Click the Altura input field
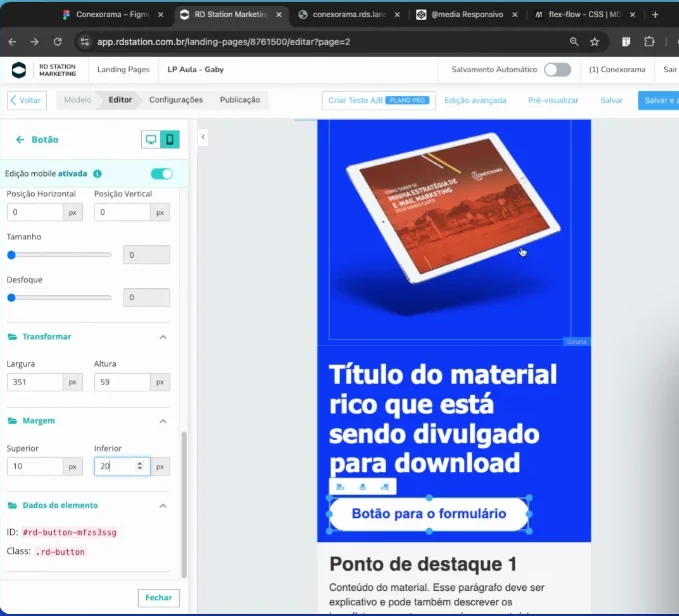679x616 pixels. click(x=122, y=382)
